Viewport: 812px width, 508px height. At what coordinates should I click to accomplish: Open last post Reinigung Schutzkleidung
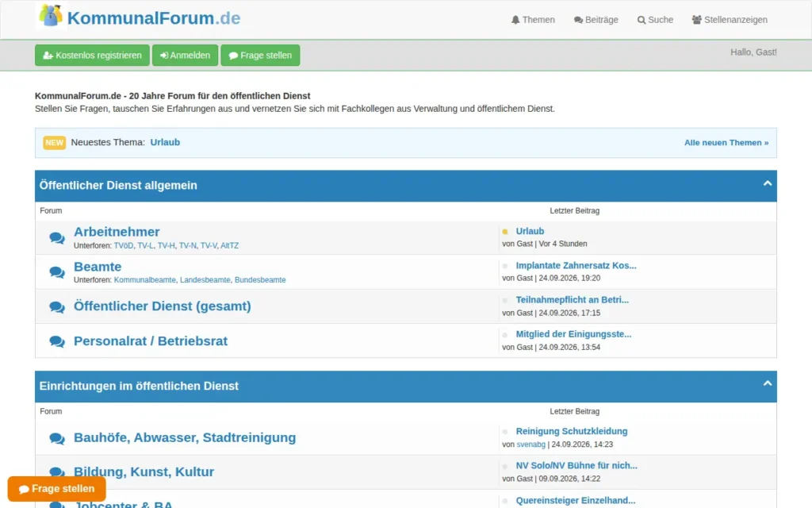pyautogui.click(x=572, y=431)
